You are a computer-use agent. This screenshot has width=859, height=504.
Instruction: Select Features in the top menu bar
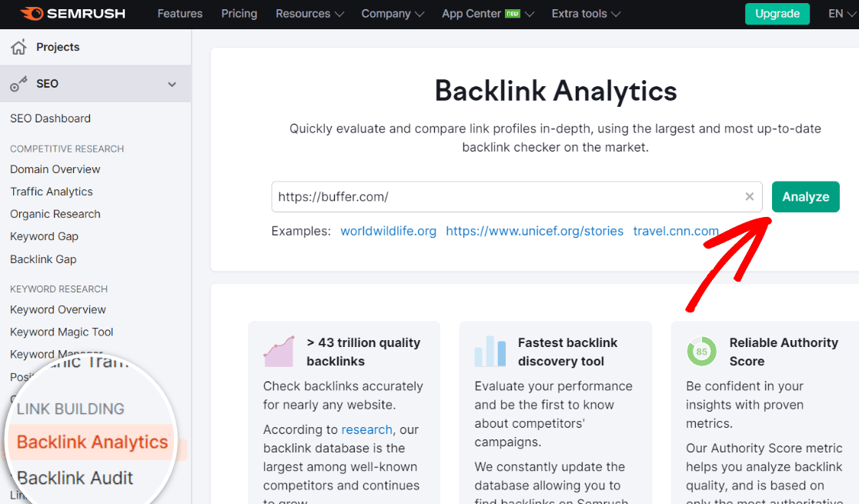pyautogui.click(x=179, y=13)
